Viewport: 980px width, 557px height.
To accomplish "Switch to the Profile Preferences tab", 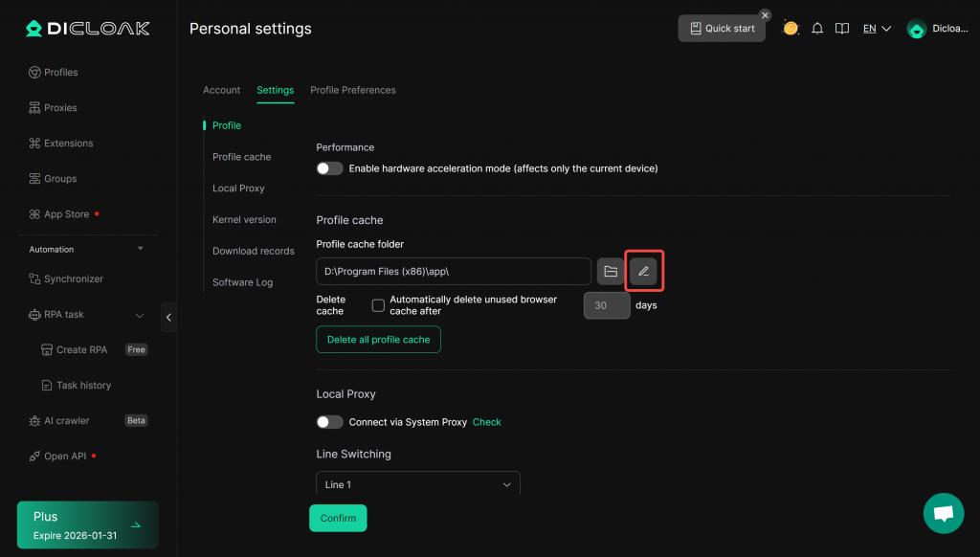I will pos(352,90).
